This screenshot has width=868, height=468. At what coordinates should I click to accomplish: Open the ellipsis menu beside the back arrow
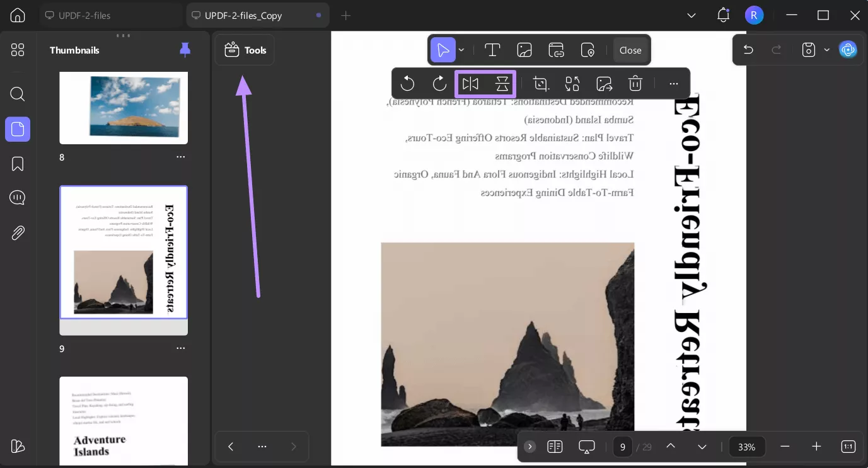[262, 447]
